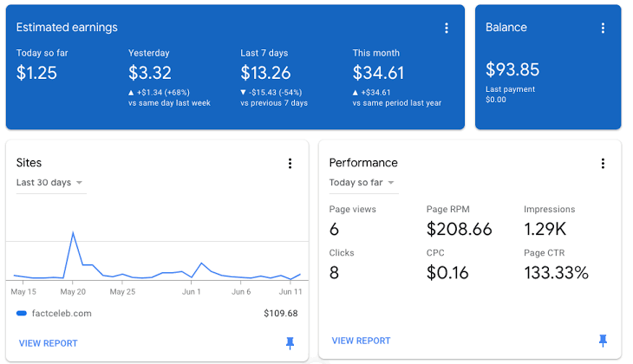This screenshot has width=633, height=364.
Task: Expand the Today so far dropdown
Action: 362,183
